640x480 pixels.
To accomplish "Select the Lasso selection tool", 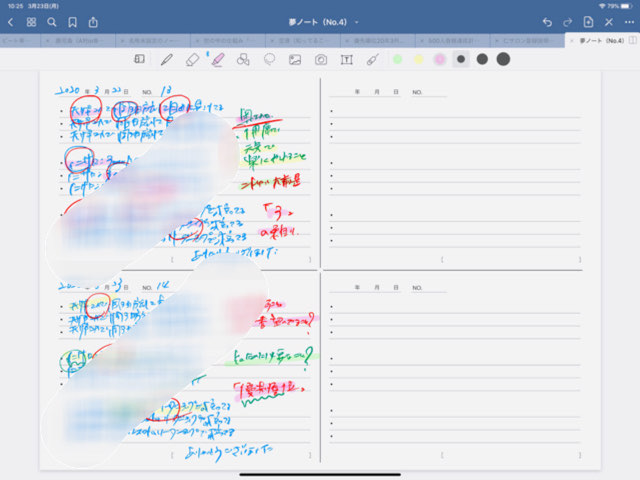I will pos(269,60).
